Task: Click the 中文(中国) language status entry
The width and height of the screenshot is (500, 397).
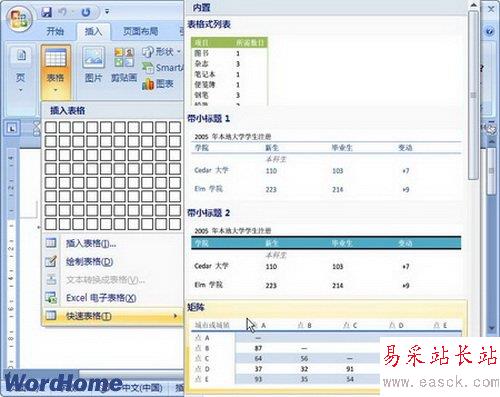Action: point(142,388)
